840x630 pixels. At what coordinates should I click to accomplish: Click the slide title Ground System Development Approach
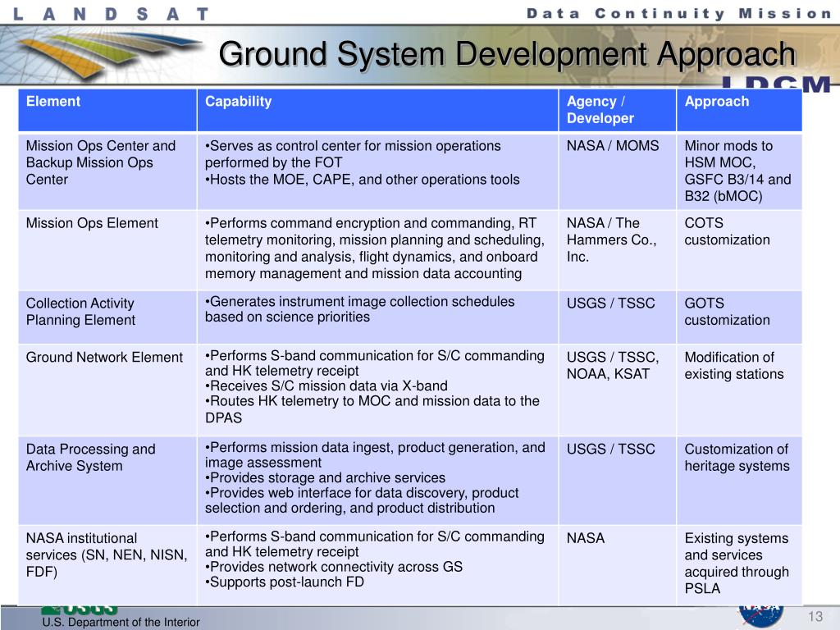point(507,54)
